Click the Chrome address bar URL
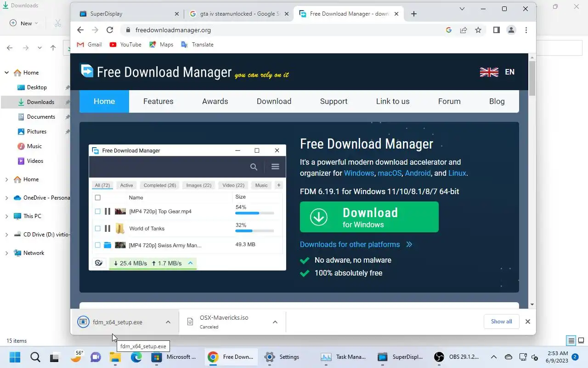 tap(173, 30)
